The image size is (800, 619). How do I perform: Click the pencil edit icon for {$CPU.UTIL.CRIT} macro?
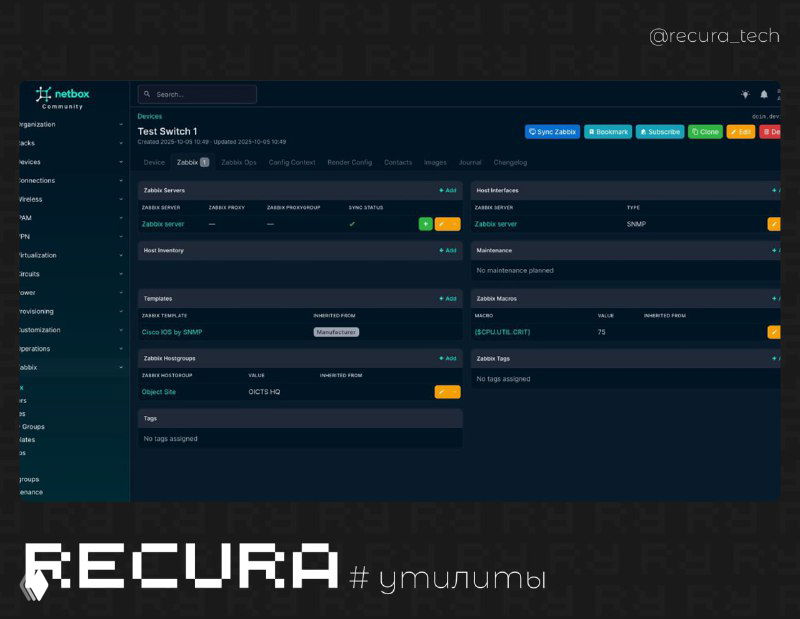[773, 331]
